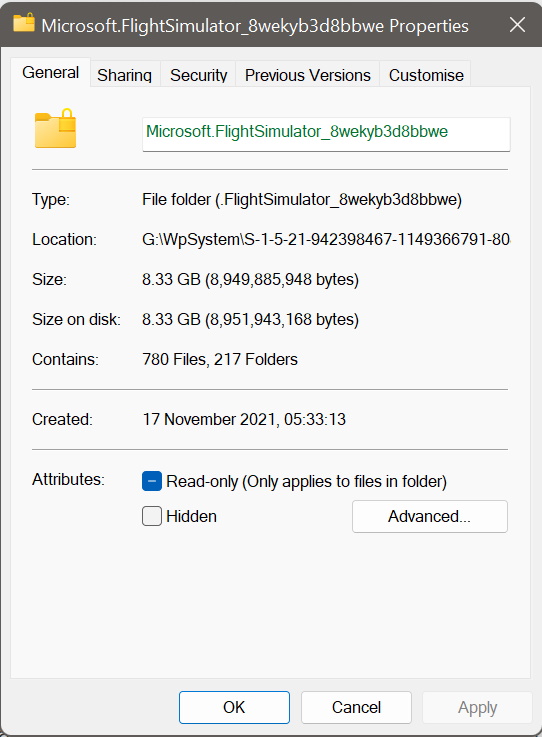Click the Location path G:\WpSystem text

point(326,240)
